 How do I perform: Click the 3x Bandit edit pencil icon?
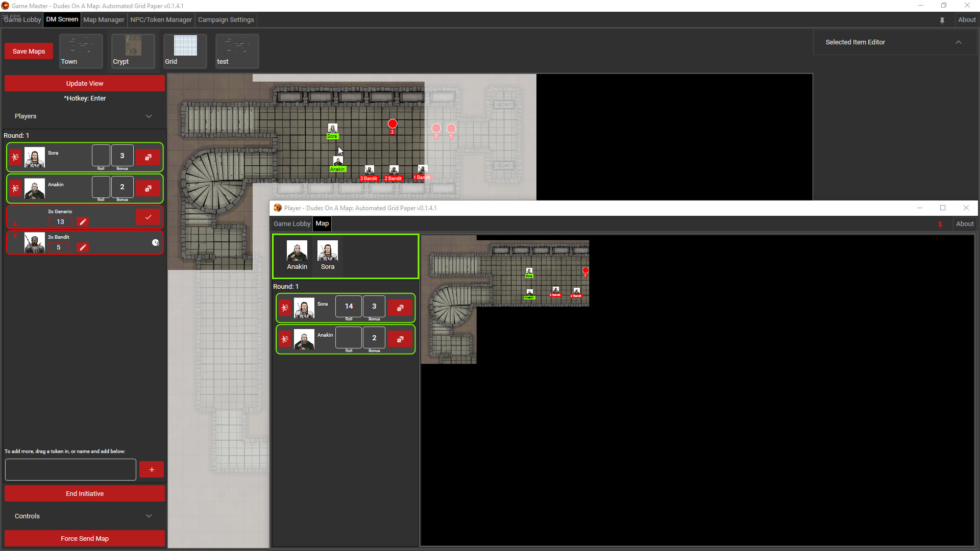point(82,247)
